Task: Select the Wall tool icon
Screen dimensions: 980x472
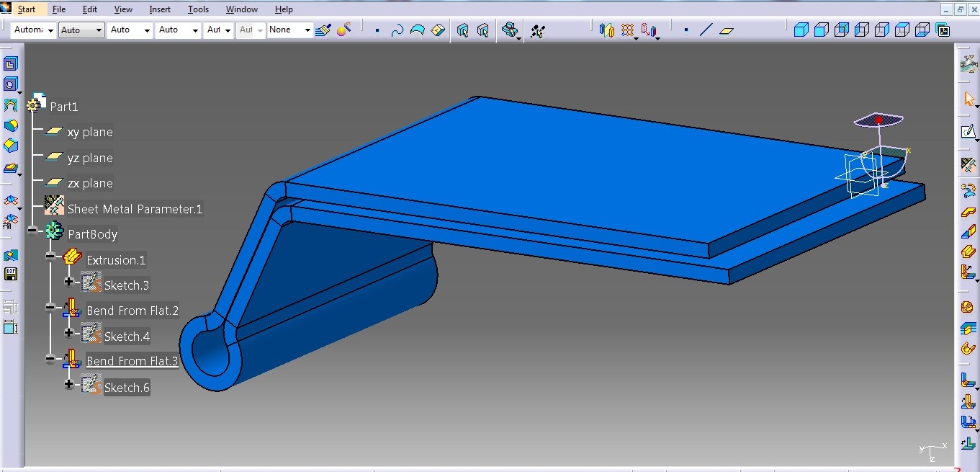Action: click(x=969, y=211)
